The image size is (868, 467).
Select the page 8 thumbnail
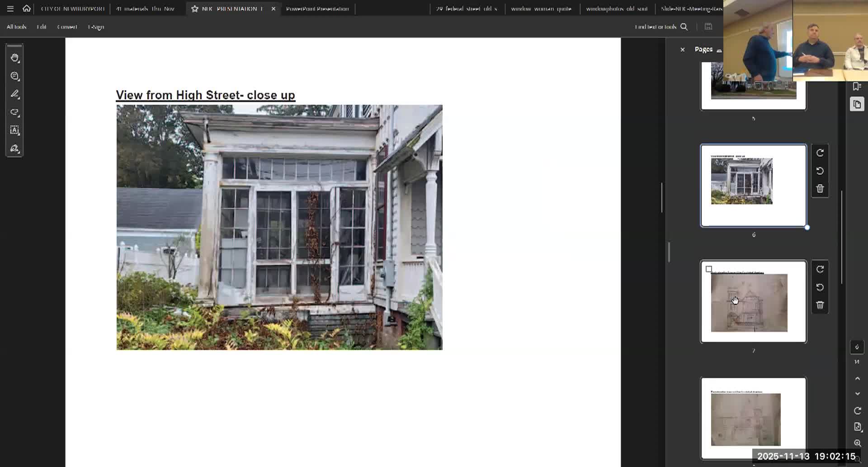point(753,418)
